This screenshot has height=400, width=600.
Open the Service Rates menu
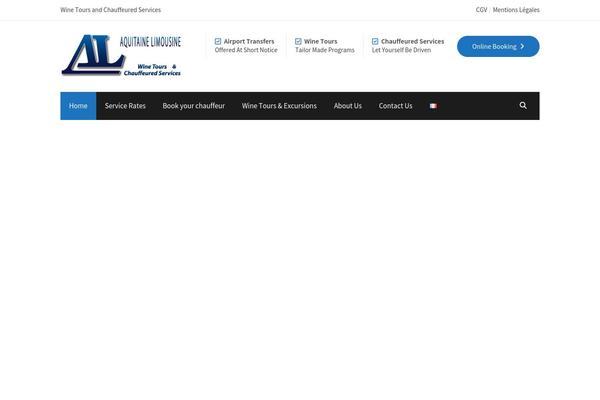pos(125,106)
